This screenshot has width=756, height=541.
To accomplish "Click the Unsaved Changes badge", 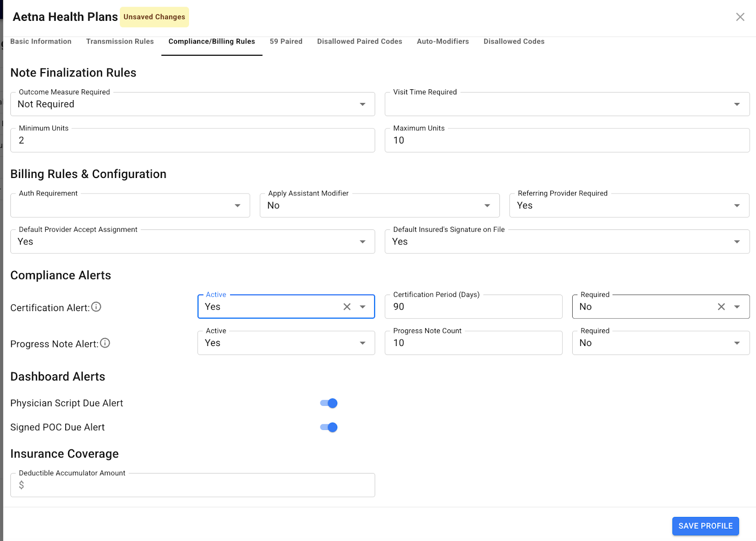I will 155,17.
